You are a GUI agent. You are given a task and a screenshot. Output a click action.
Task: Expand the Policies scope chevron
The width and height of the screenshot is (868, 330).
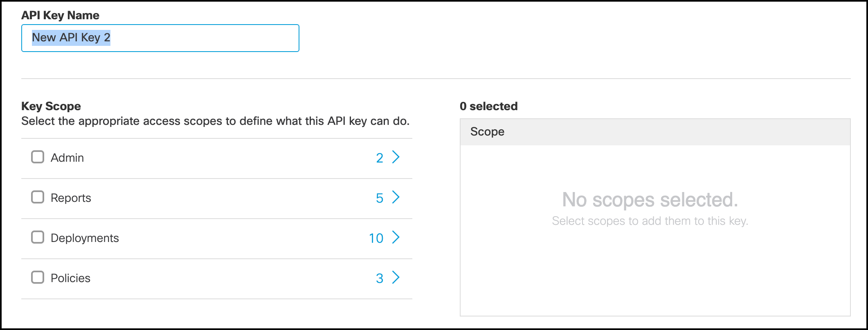coord(396,278)
